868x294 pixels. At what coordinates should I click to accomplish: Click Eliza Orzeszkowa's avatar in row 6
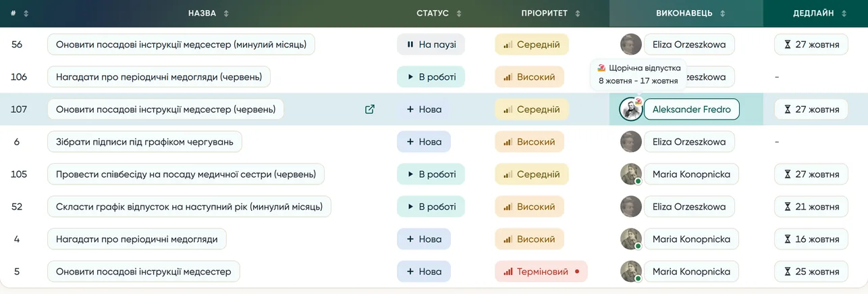631,142
